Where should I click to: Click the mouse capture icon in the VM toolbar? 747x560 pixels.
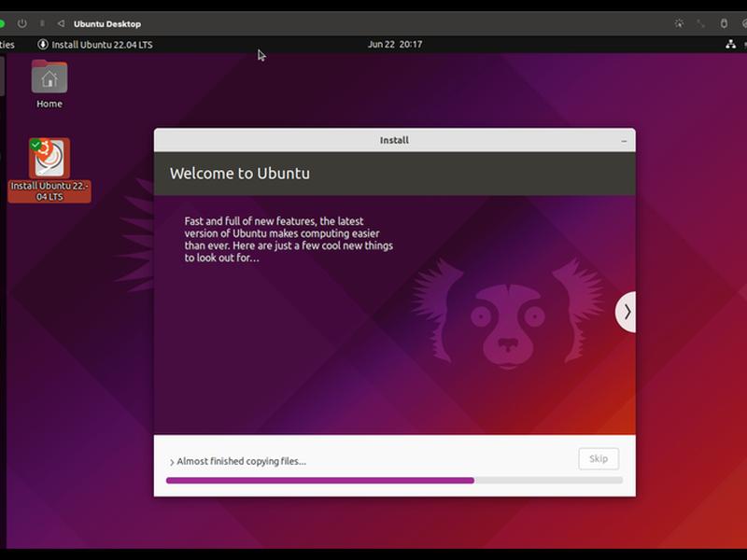click(724, 23)
